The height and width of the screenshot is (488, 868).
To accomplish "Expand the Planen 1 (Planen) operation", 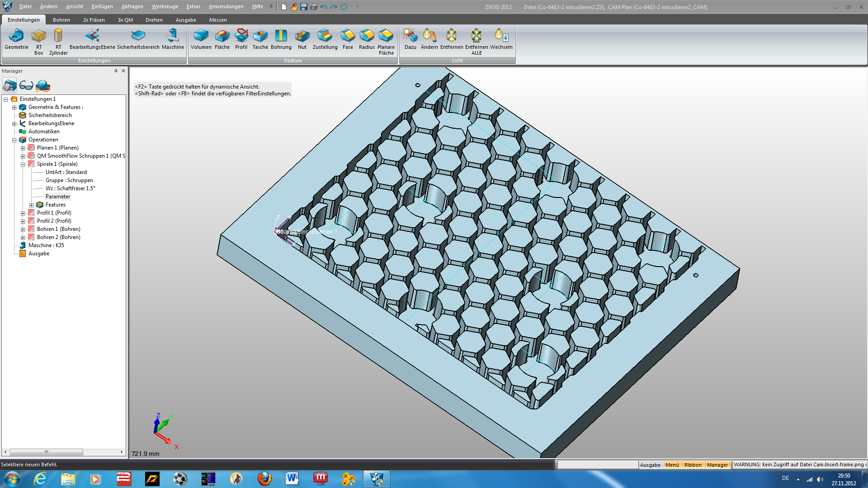I will point(23,148).
